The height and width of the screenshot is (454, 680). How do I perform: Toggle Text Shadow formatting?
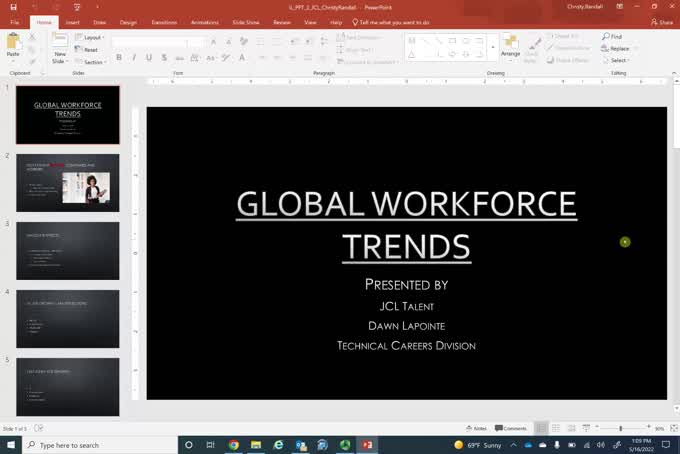pos(164,57)
